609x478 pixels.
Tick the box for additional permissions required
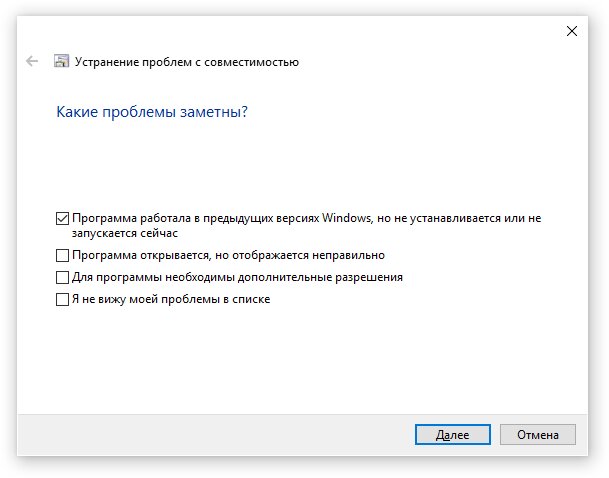62,277
